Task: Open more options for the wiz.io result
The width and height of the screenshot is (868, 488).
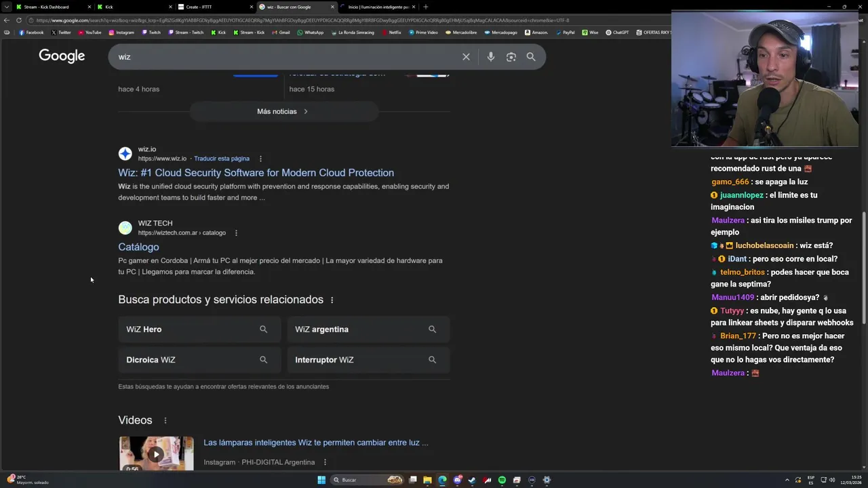Action: click(x=260, y=159)
